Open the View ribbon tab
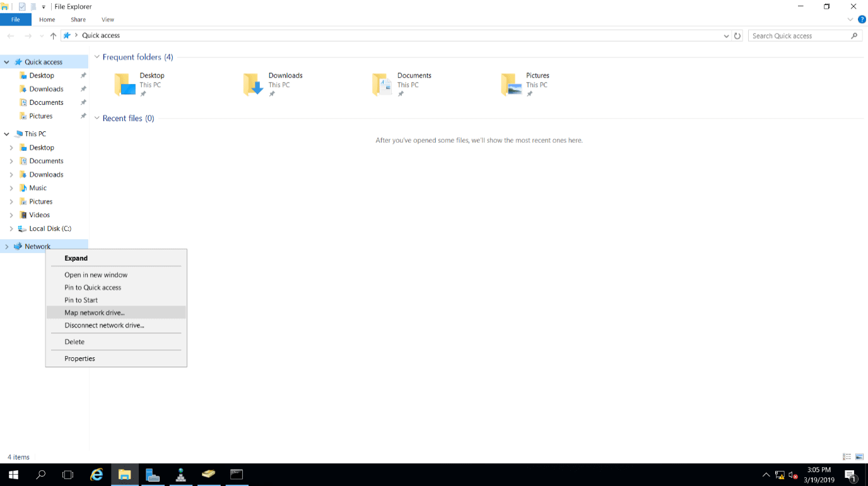Viewport: 868px width, 486px height. 108,20
